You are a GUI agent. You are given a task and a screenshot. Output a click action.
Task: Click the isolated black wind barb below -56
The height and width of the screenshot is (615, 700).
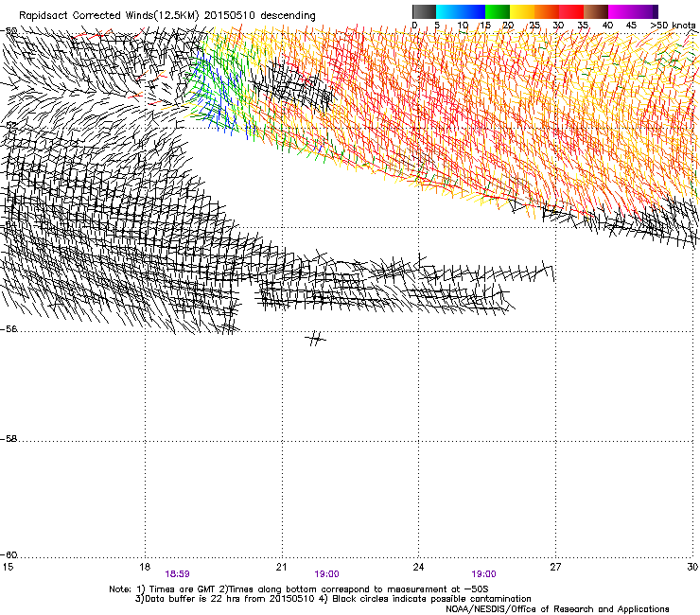point(315,339)
